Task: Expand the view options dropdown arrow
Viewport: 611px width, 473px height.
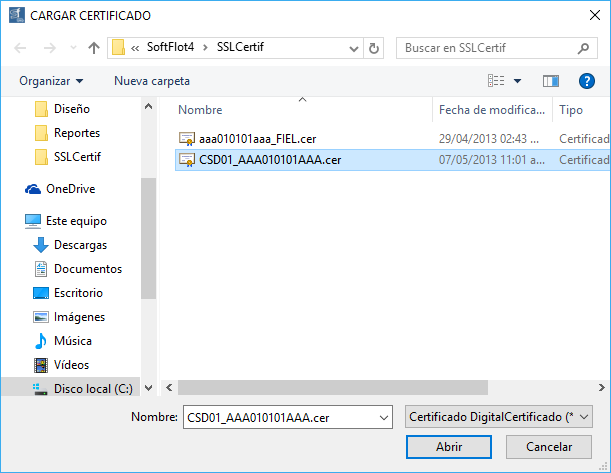Action: [517, 80]
